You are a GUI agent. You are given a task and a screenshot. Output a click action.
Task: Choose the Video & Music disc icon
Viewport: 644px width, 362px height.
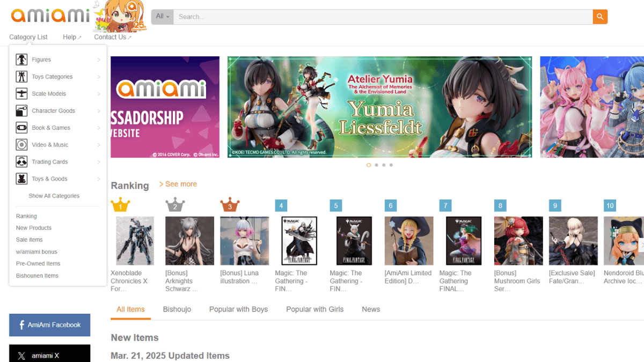(21, 145)
